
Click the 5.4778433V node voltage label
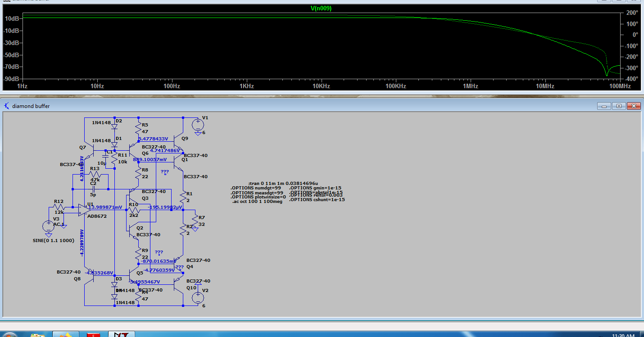coord(153,139)
